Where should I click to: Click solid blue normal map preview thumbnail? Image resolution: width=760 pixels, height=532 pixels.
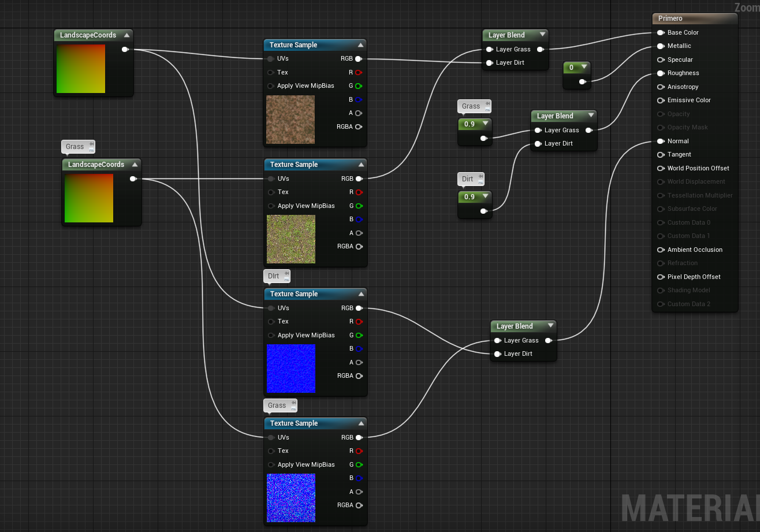pyautogui.click(x=291, y=369)
